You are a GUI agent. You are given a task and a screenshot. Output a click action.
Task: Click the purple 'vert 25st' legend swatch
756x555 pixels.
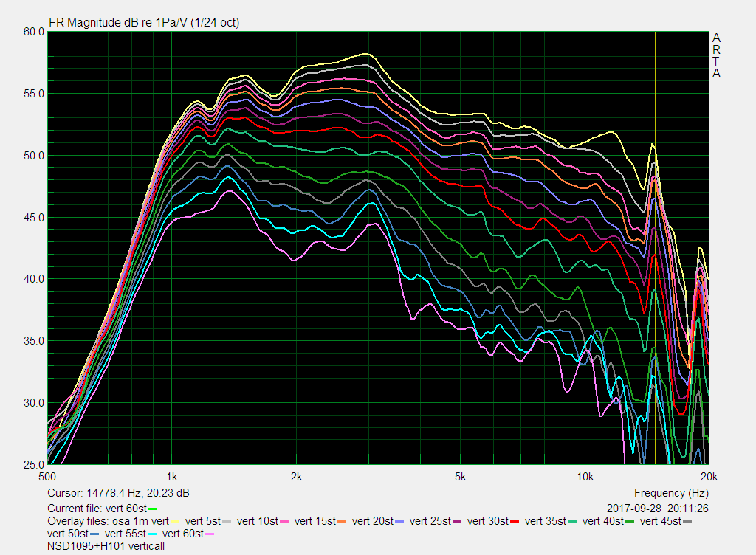457,522
